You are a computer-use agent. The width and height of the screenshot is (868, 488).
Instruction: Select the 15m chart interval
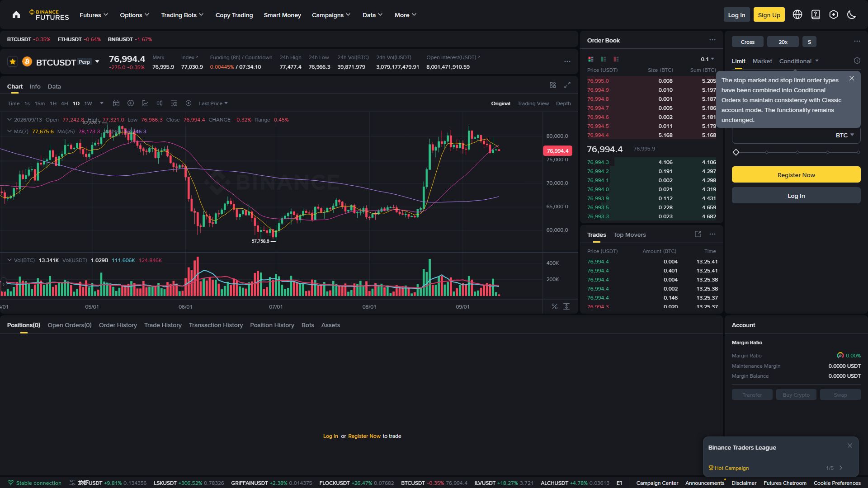tap(40, 103)
